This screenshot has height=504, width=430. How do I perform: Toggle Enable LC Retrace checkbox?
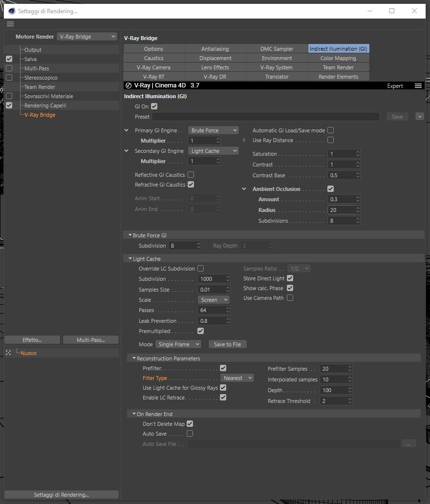coord(223,398)
